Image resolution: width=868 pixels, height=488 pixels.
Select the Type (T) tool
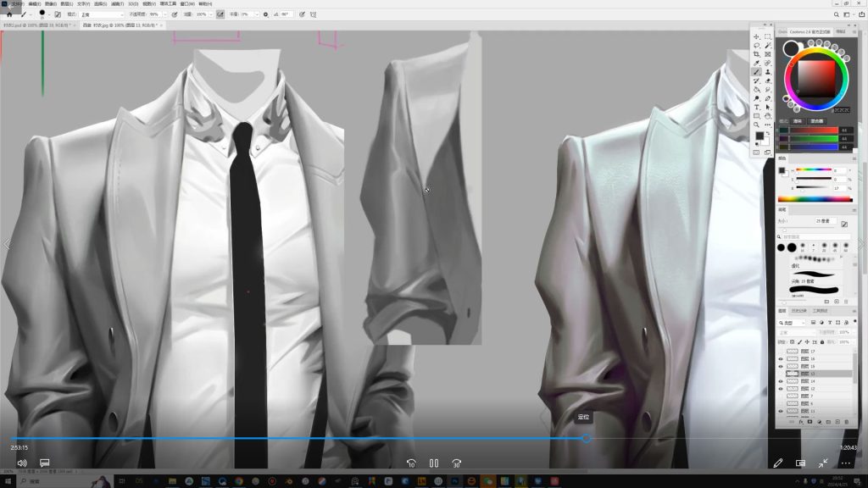(756, 107)
